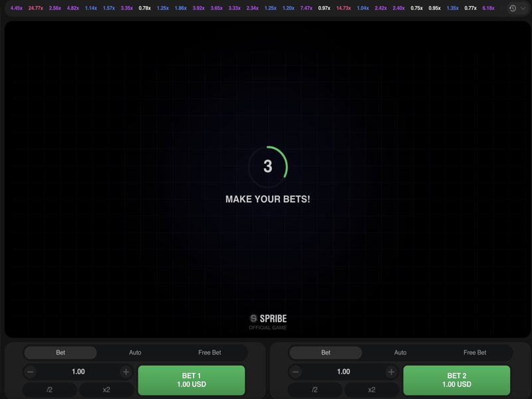The image size is (532, 399).
Task: Click the 2.42x history entry
Action: pos(381,8)
